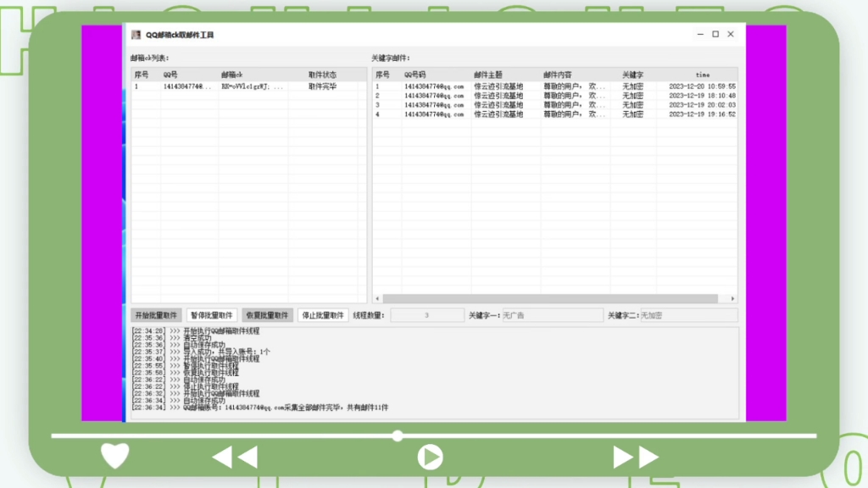Select the mail dated 2023-12-19 20:02:03

[555, 105]
